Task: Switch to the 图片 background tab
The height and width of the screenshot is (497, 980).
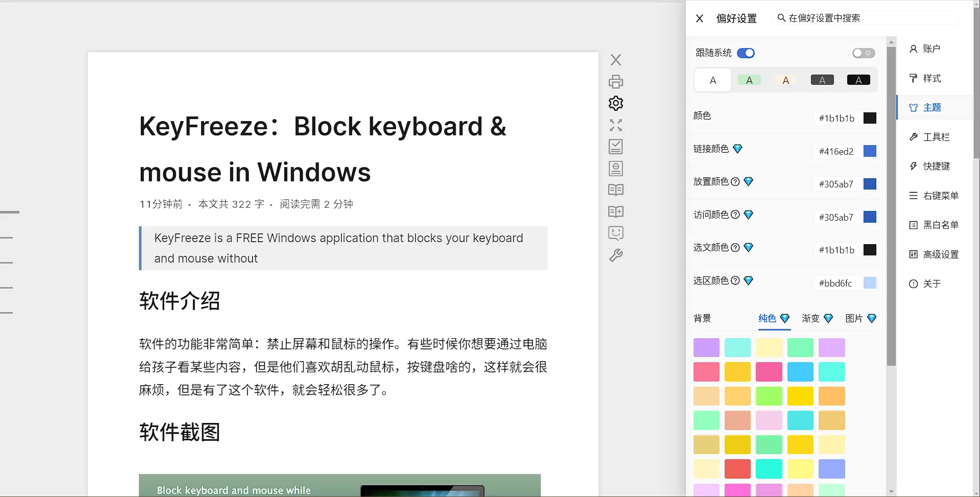Action: click(x=854, y=319)
